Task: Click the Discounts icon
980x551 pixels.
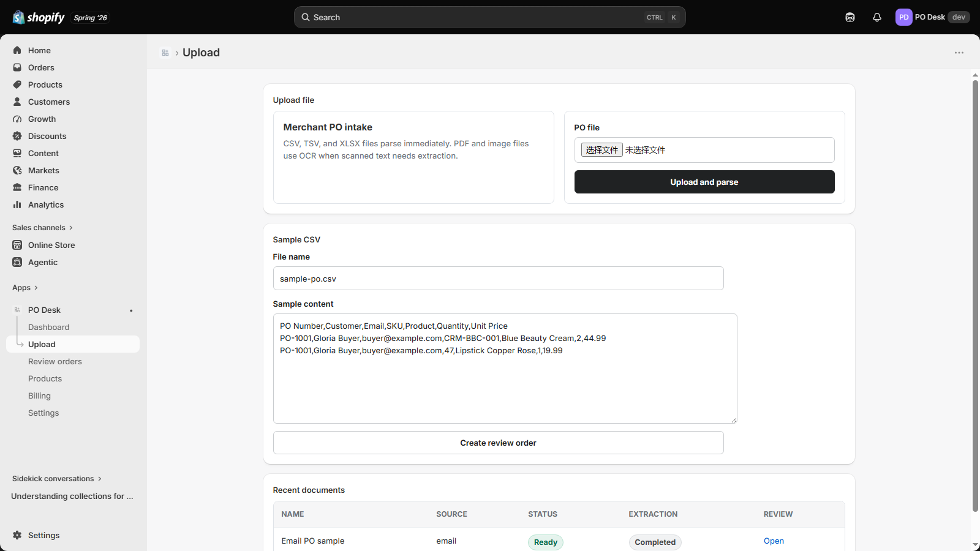Action: click(17, 136)
